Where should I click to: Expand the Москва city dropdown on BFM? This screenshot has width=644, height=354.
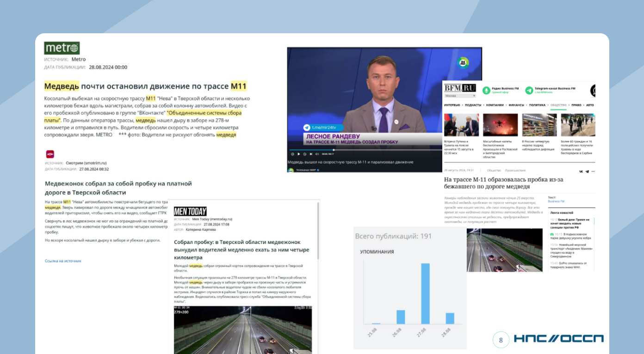[460, 96]
